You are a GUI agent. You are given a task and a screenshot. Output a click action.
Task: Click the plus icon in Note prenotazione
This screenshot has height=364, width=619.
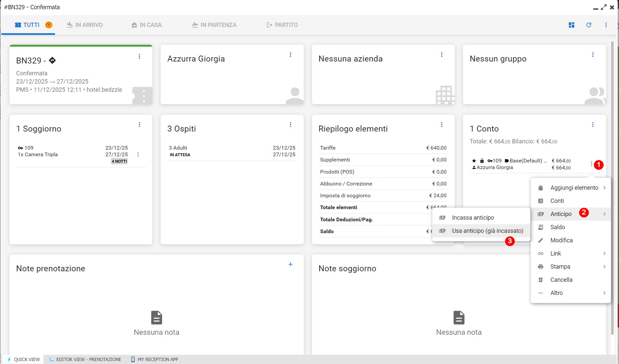coord(291,264)
